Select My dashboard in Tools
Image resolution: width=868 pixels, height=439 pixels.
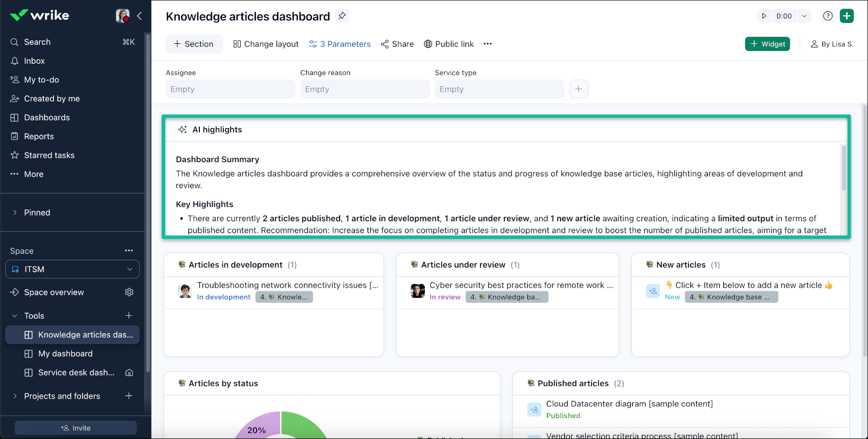[x=65, y=353]
